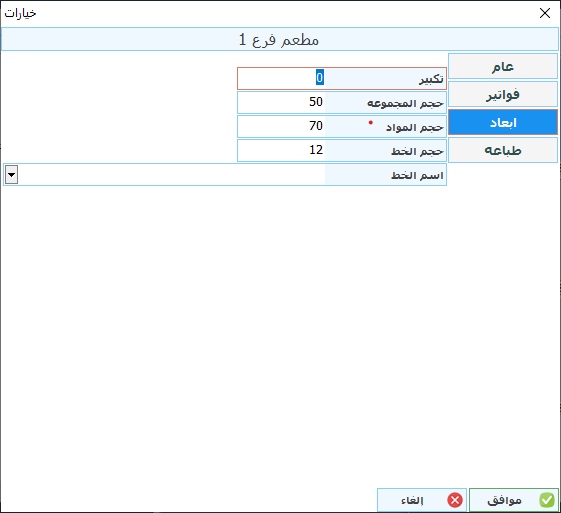Click the حجم الخط label
Screen dimensions: 561x513
[417, 151]
